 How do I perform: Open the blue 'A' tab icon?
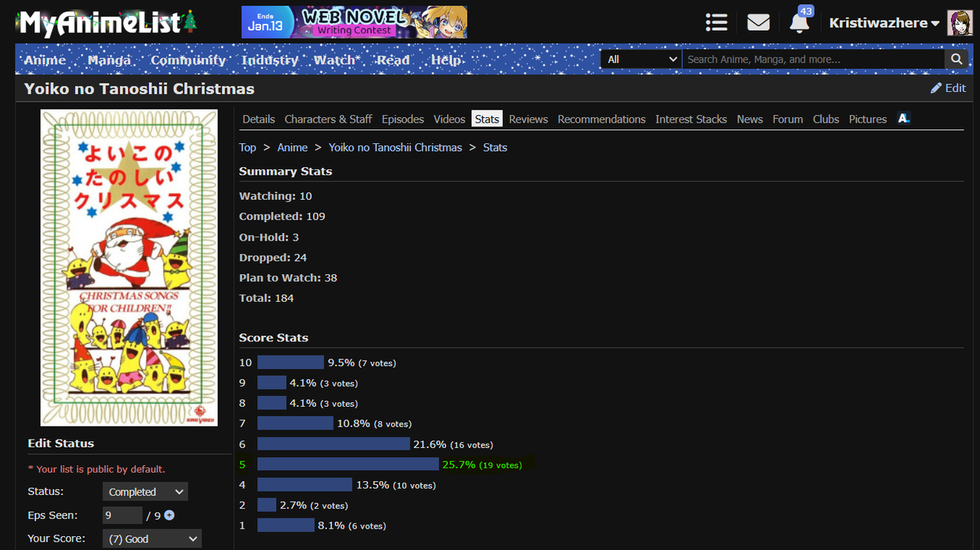click(x=903, y=119)
